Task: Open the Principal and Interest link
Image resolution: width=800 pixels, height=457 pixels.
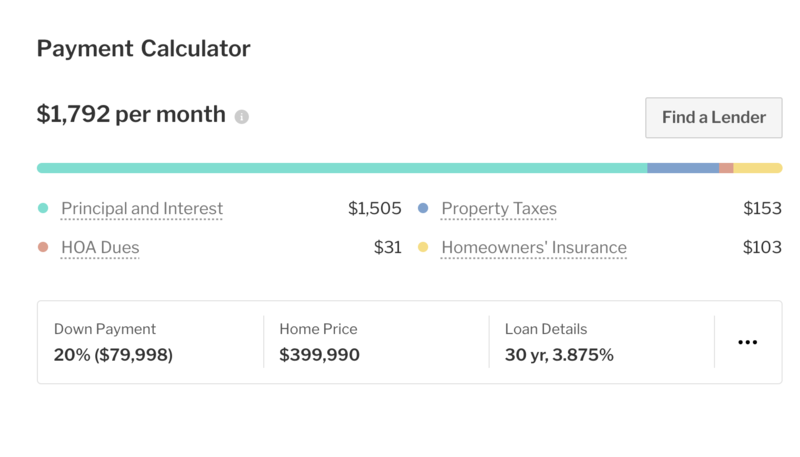Action: [x=142, y=209]
